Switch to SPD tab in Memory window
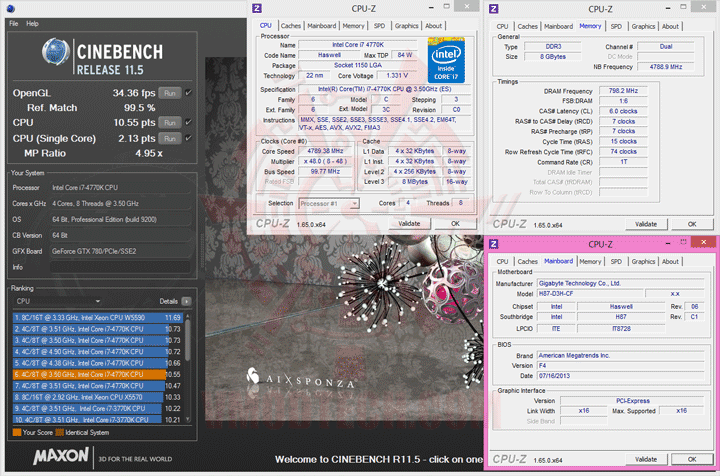 pyautogui.click(x=616, y=26)
